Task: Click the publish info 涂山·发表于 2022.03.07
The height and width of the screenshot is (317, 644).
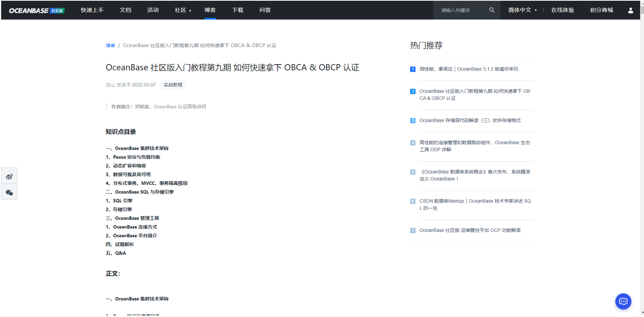Action: coord(131,85)
